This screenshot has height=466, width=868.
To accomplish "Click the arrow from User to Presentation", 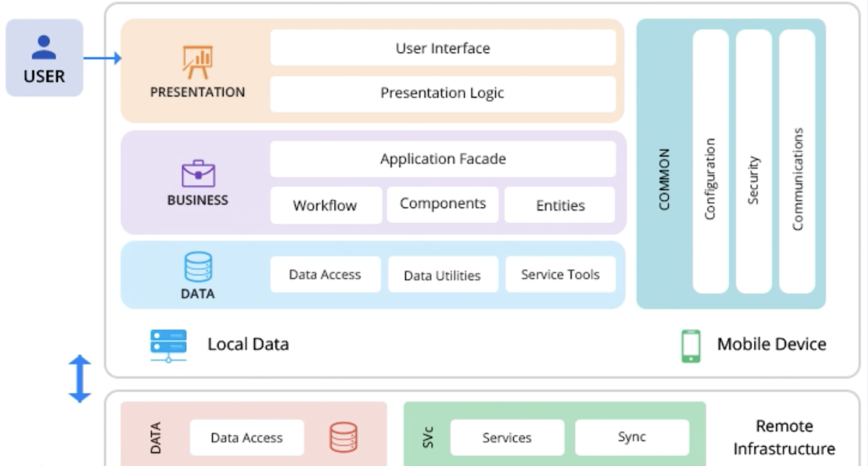I will pyautogui.click(x=102, y=58).
